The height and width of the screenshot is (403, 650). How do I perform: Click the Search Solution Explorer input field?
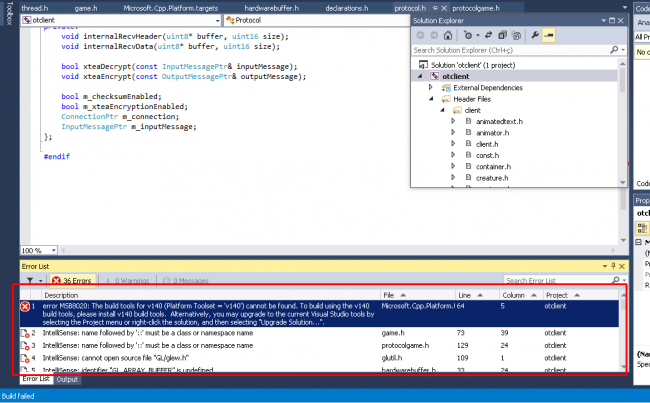pos(510,50)
